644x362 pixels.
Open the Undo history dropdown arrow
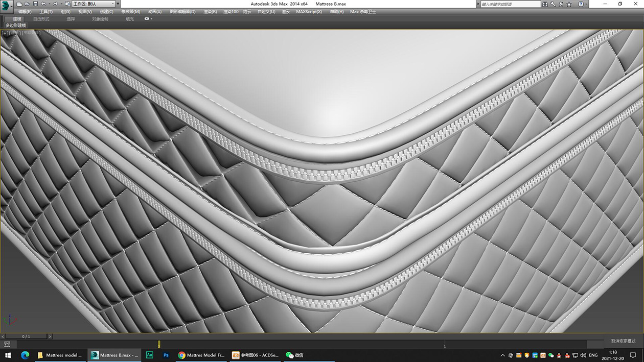coord(49,4)
